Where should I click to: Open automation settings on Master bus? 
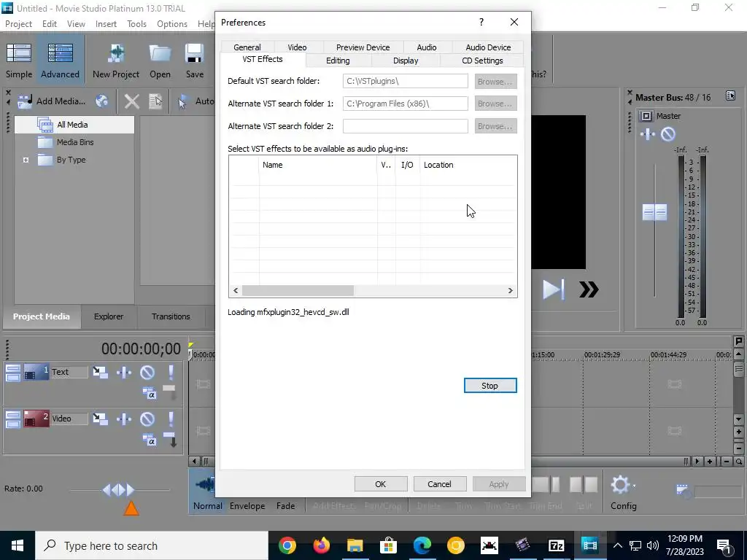pos(648,134)
